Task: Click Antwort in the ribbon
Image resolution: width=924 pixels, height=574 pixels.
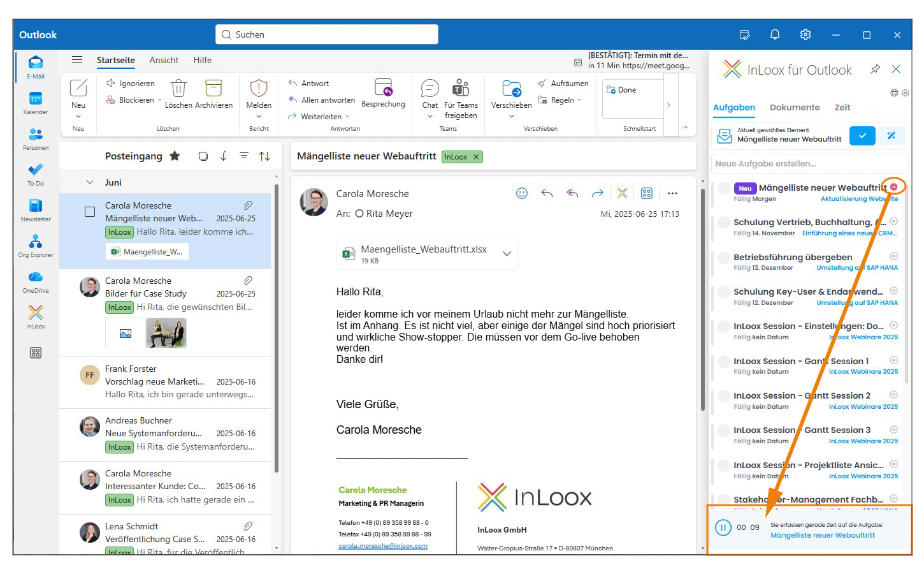Action: [x=308, y=84]
